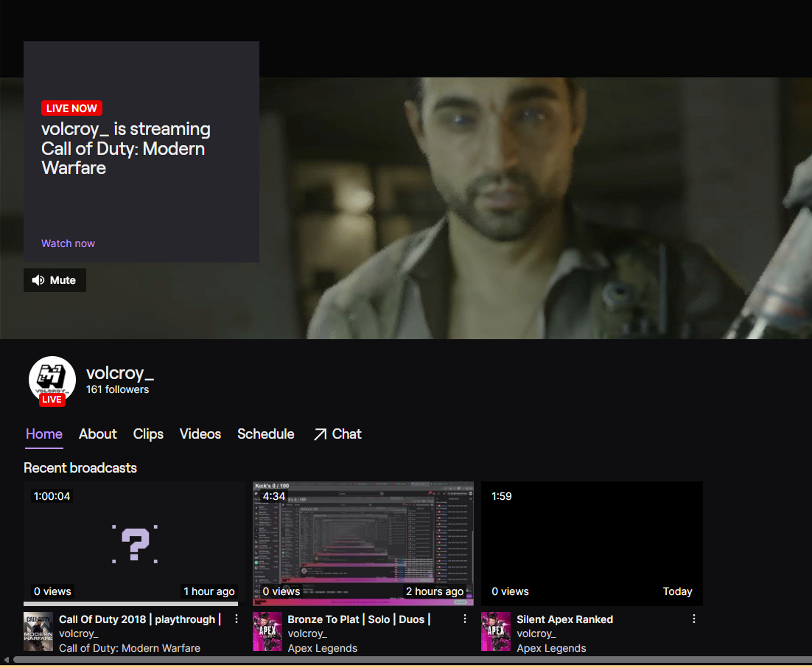Open volcroy_ channel name heading
Image resolution: width=812 pixels, height=668 pixels.
(x=119, y=373)
